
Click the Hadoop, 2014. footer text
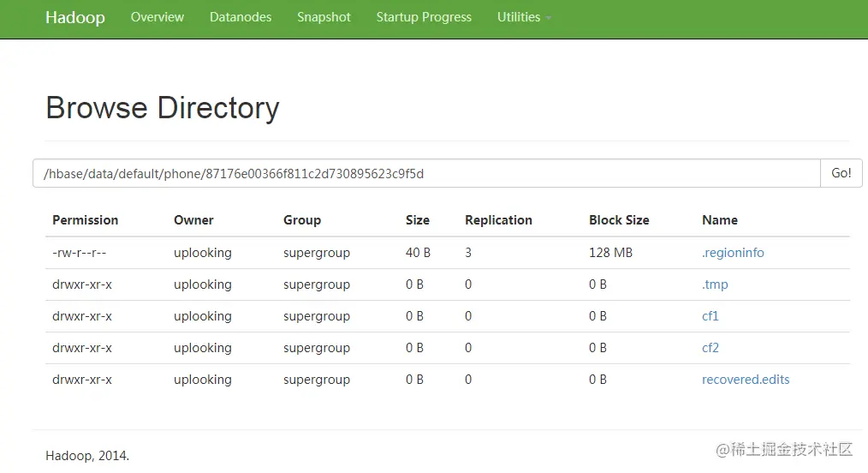pos(87,456)
